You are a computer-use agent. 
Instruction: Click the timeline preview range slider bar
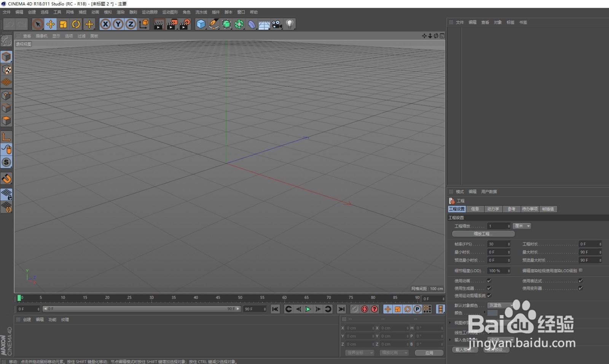(x=142, y=309)
